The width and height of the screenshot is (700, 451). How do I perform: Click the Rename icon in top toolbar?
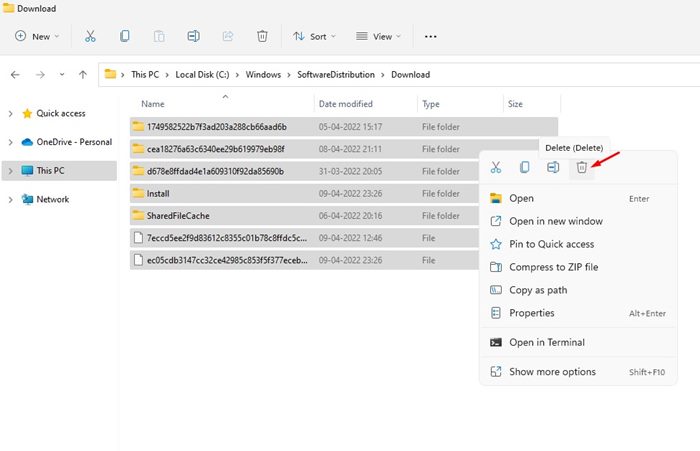tap(194, 36)
